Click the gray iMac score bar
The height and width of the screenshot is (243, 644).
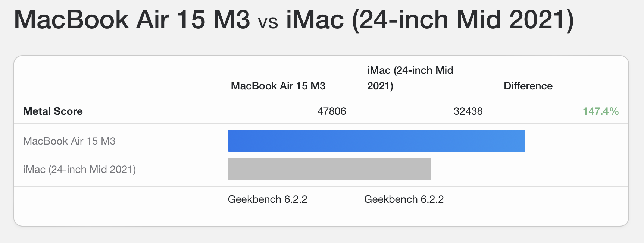[329, 169]
